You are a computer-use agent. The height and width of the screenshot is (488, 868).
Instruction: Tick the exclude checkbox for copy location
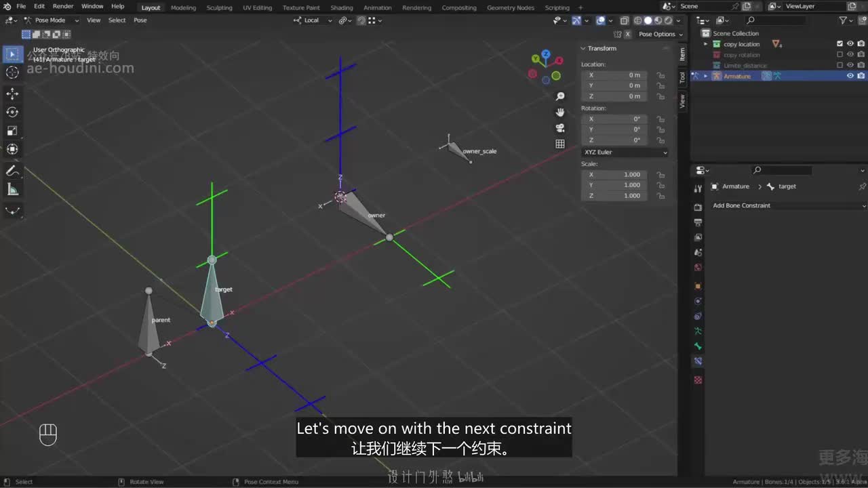coord(840,44)
